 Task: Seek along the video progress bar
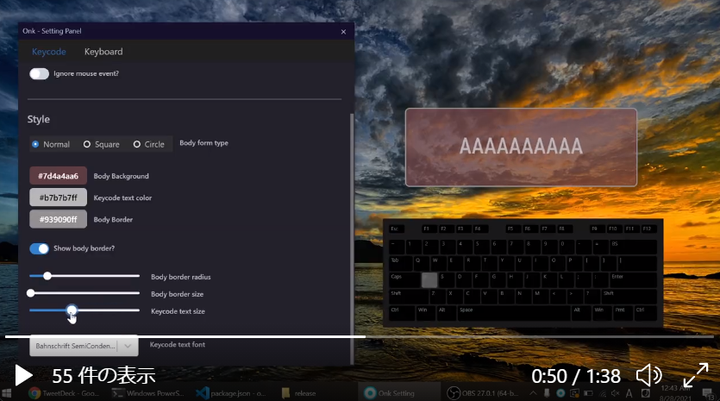[x=360, y=337]
